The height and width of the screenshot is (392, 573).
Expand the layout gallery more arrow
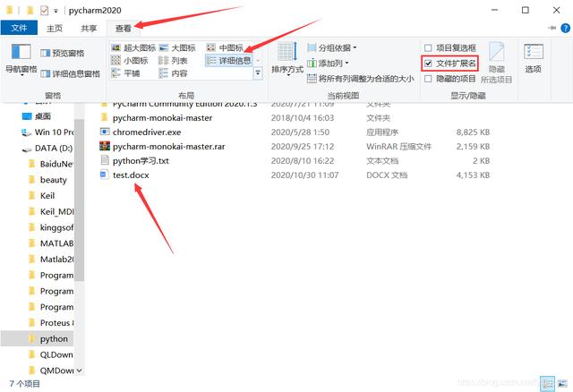[258, 73]
